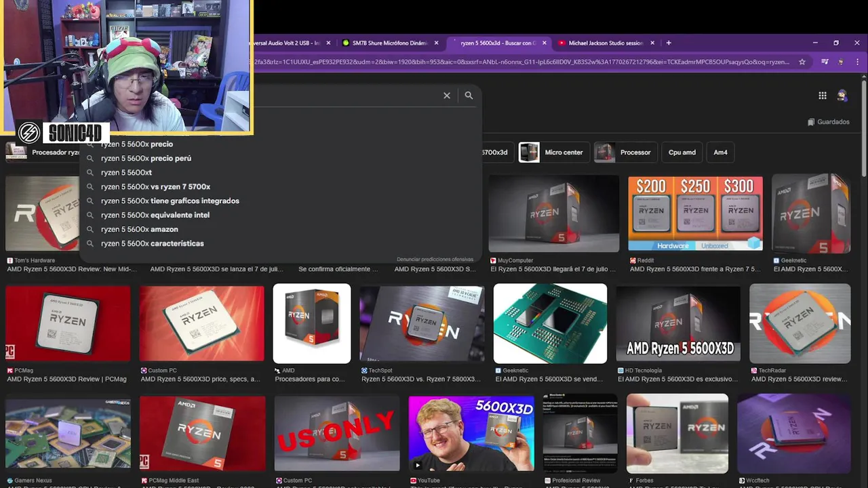Viewport: 868px width, 488px height.
Task: Switch to the ryzen 5 5600x3d search tab
Action: tap(498, 43)
